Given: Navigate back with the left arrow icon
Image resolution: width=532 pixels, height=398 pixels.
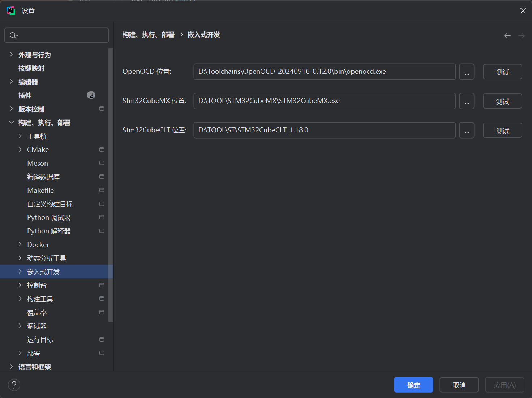Looking at the screenshot, I should pyautogui.click(x=507, y=35).
